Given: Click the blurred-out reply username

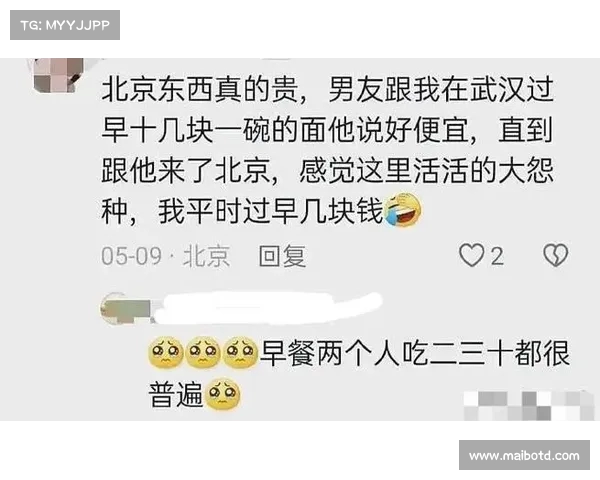Looking at the screenshot, I should click(x=268, y=308).
